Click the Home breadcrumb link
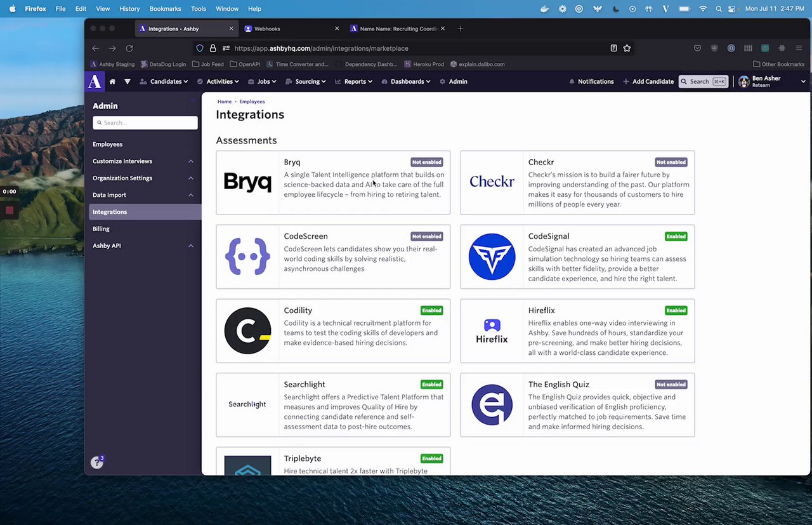The width and height of the screenshot is (812, 525). tap(225, 102)
